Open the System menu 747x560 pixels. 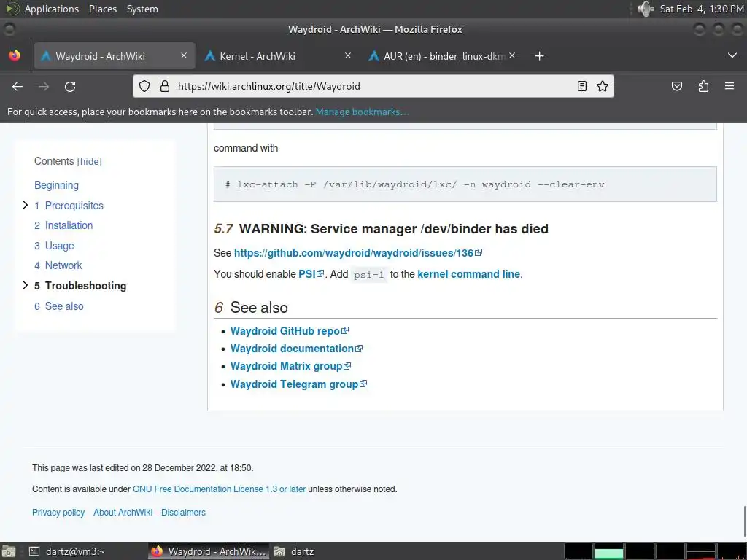click(x=142, y=9)
